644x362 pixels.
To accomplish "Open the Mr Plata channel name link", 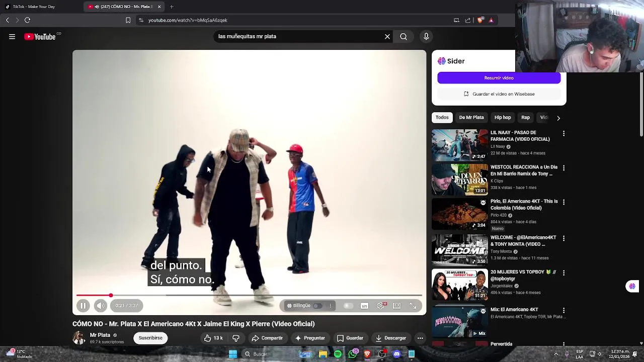I will tap(100, 335).
